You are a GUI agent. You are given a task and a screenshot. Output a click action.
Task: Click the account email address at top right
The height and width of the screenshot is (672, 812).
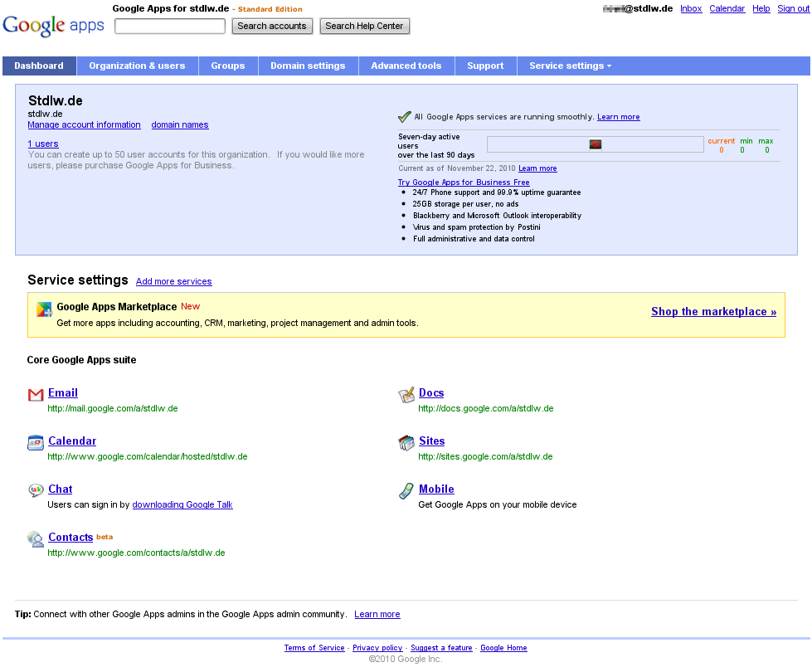(x=638, y=9)
